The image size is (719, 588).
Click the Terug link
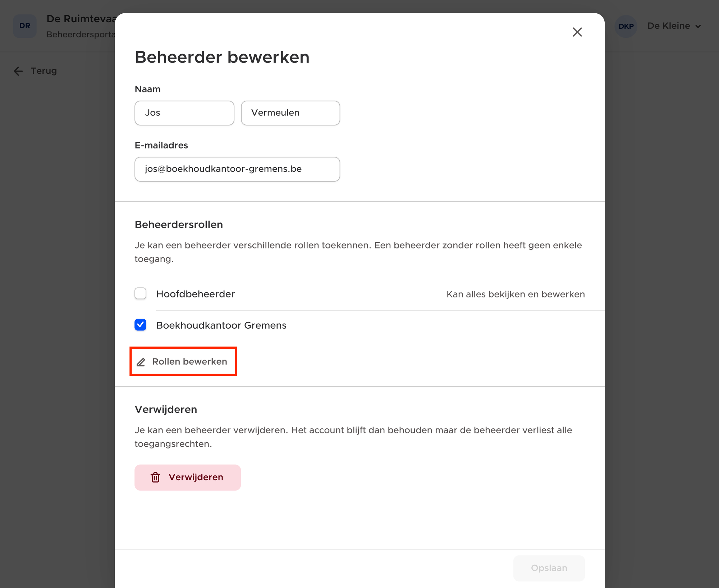coord(44,71)
